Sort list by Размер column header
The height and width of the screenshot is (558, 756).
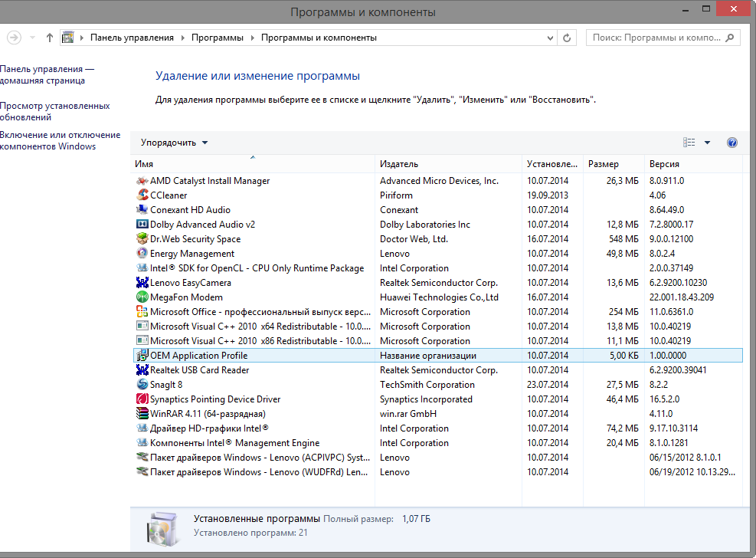(x=614, y=164)
